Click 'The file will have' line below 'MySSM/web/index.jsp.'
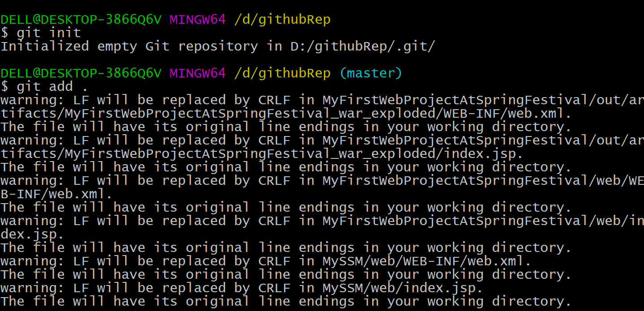This screenshot has width=644, height=311. 286,301
